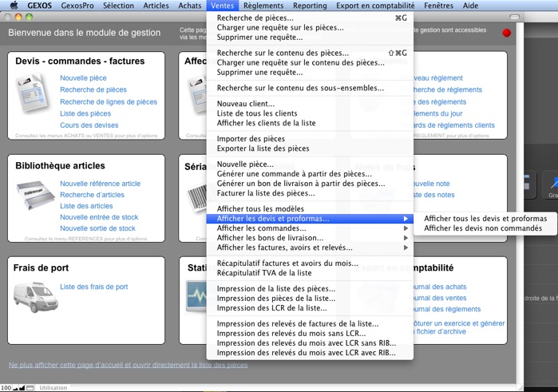Close the Ventes menu from menu bar
The width and height of the screenshot is (558, 392).
coord(223,6)
